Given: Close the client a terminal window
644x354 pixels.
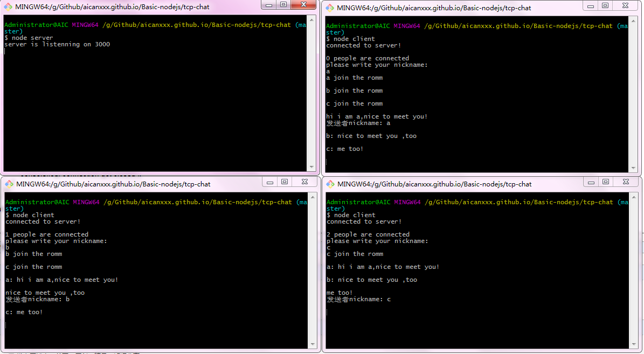Looking at the screenshot, I should coord(625,6).
